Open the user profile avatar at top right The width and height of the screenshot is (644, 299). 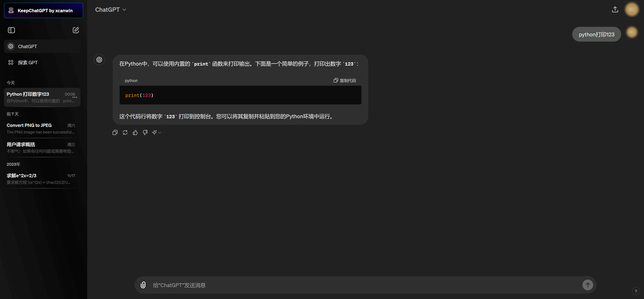coord(631,10)
